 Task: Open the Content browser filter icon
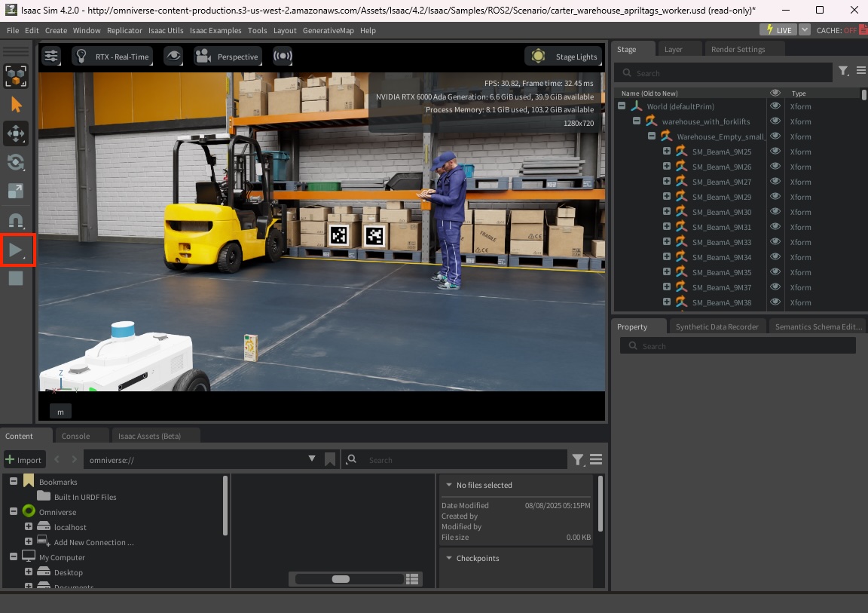point(578,460)
